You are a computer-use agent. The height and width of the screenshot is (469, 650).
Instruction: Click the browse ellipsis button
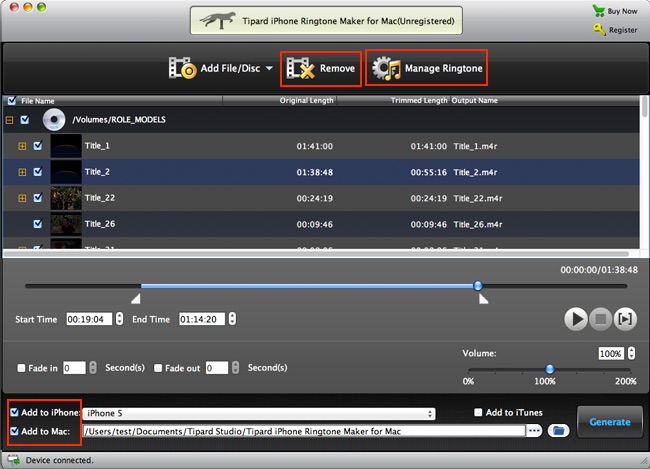(x=535, y=431)
